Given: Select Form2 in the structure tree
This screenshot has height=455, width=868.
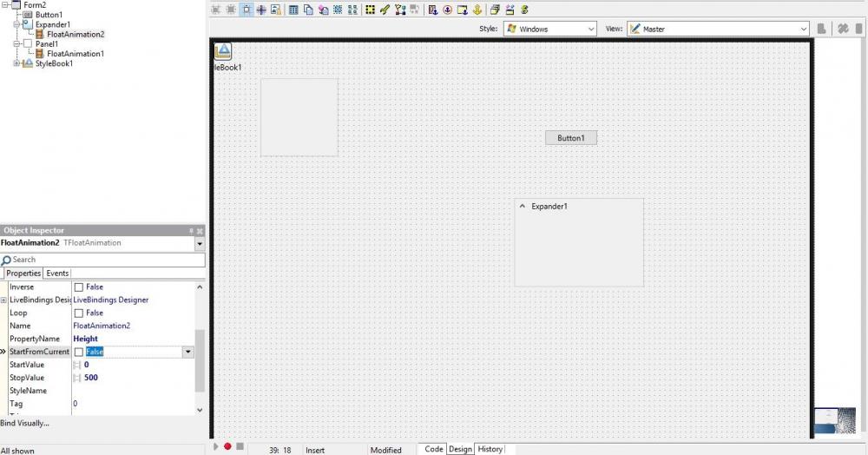Looking at the screenshot, I should point(35,5).
